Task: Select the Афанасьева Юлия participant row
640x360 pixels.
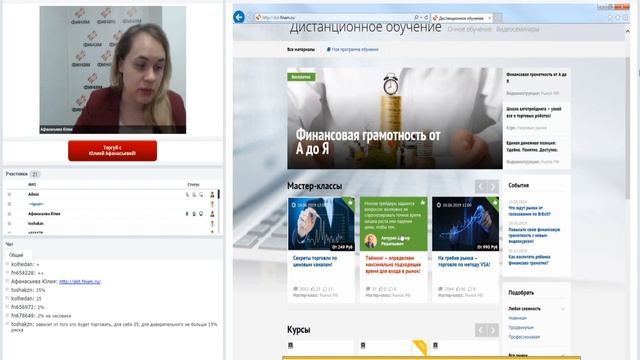Action: click(x=111, y=214)
